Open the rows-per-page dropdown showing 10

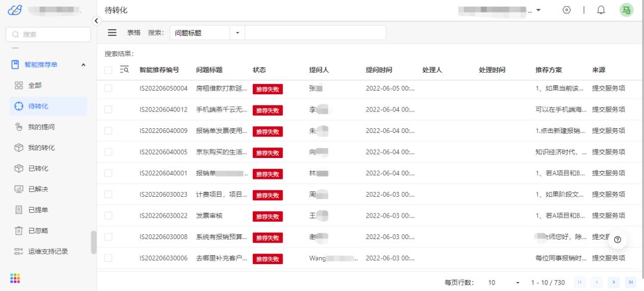point(504,283)
